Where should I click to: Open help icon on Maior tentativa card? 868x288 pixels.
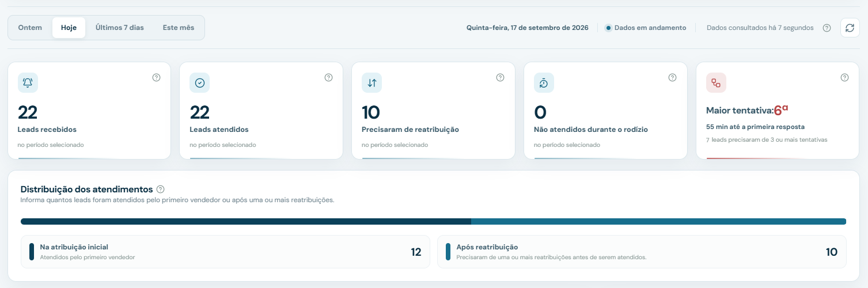click(x=844, y=77)
